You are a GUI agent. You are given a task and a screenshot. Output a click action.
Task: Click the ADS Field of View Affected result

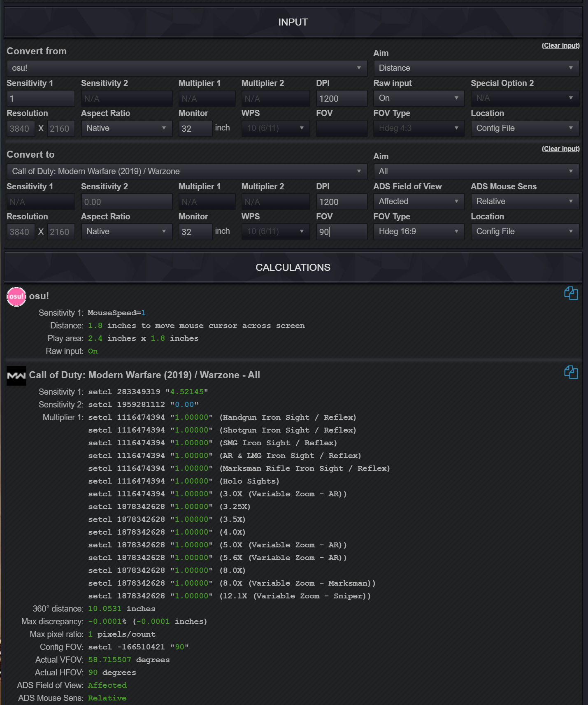tap(107, 685)
